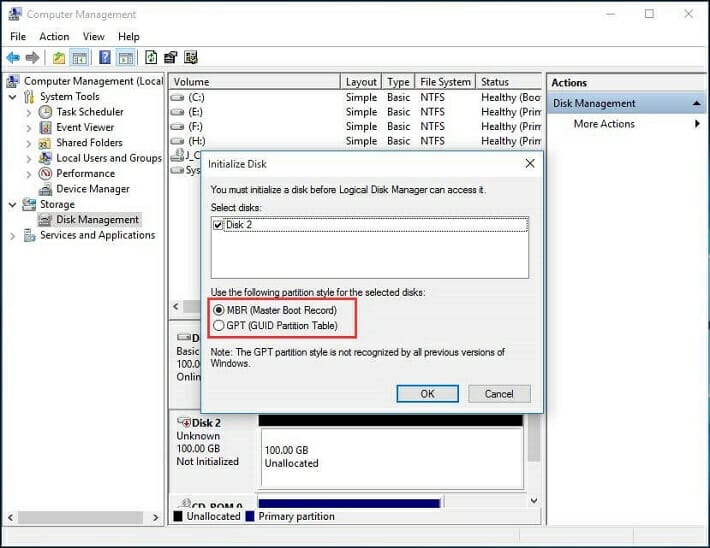Click the Volume column header

click(254, 82)
